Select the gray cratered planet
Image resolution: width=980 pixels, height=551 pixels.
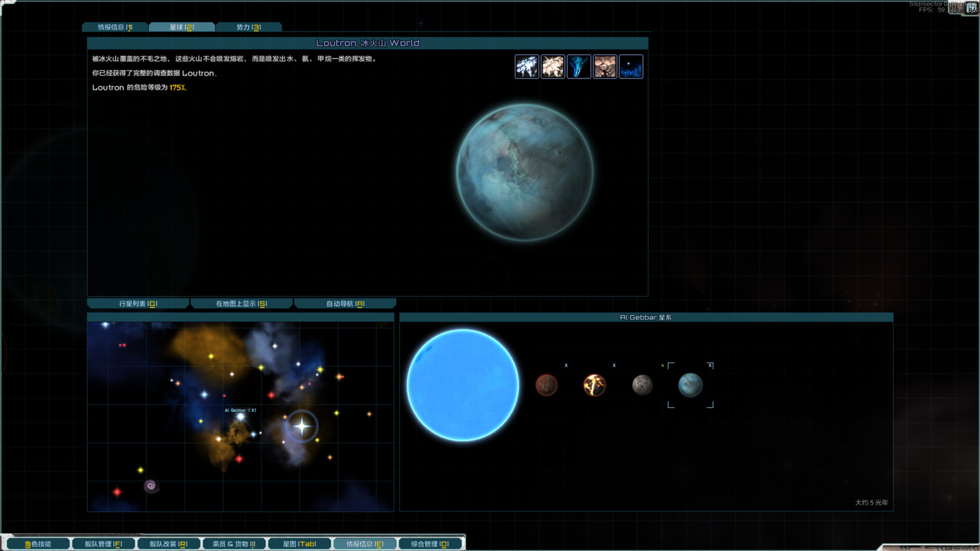pos(642,385)
